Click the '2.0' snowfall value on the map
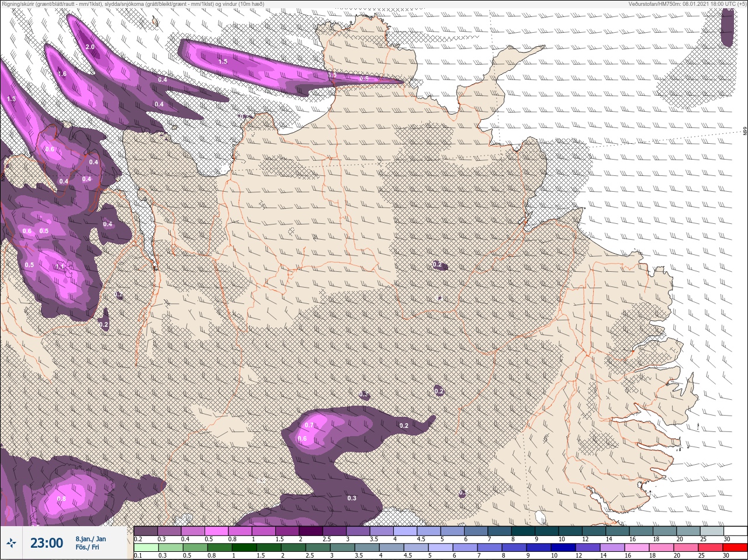The image size is (748, 560). [90, 47]
